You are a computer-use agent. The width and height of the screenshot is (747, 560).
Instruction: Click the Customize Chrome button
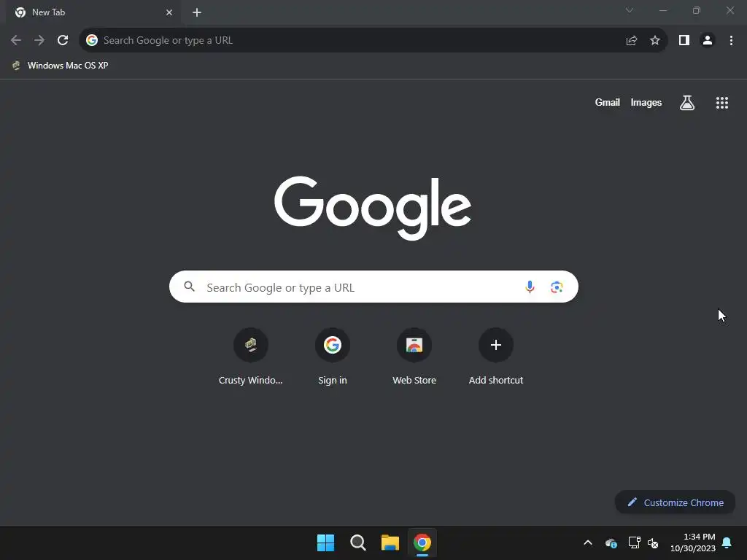(675, 502)
